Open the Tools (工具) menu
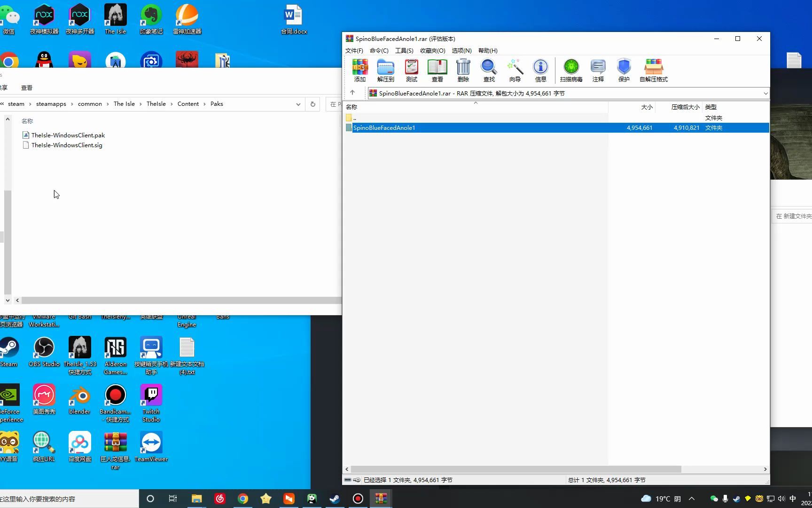Image resolution: width=812 pixels, height=508 pixels. (404, 50)
